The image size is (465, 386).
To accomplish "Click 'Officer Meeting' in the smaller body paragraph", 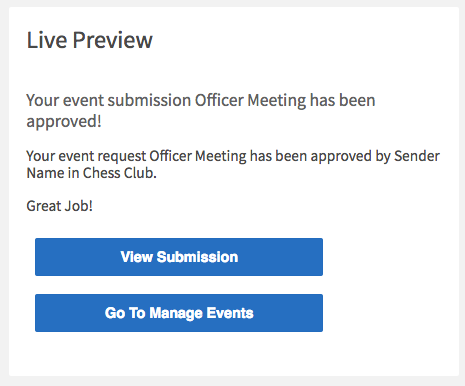I will (x=198, y=156).
